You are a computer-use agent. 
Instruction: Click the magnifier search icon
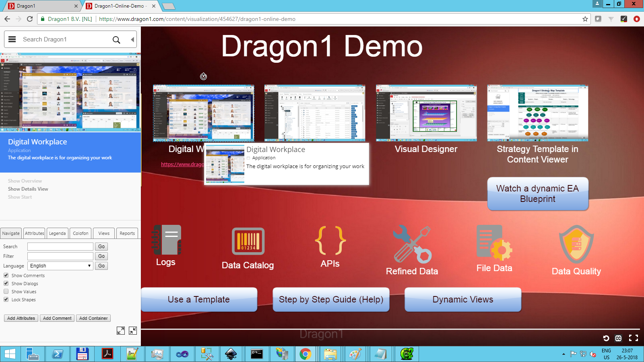point(116,39)
